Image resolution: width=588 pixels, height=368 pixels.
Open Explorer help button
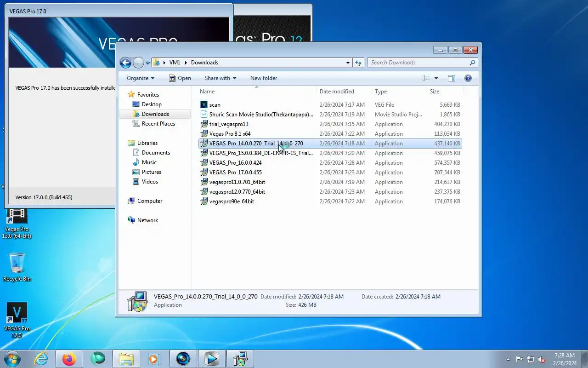click(468, 78)
